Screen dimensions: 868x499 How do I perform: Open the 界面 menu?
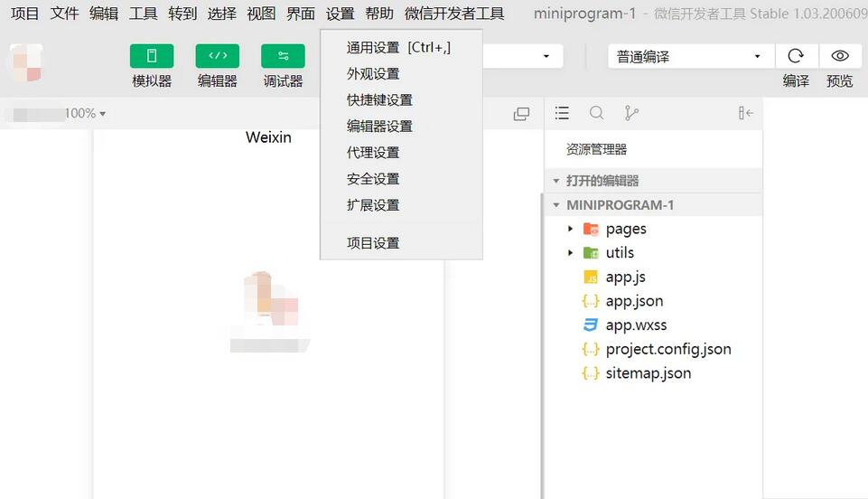pyautogui.click(x=301, y=14)
